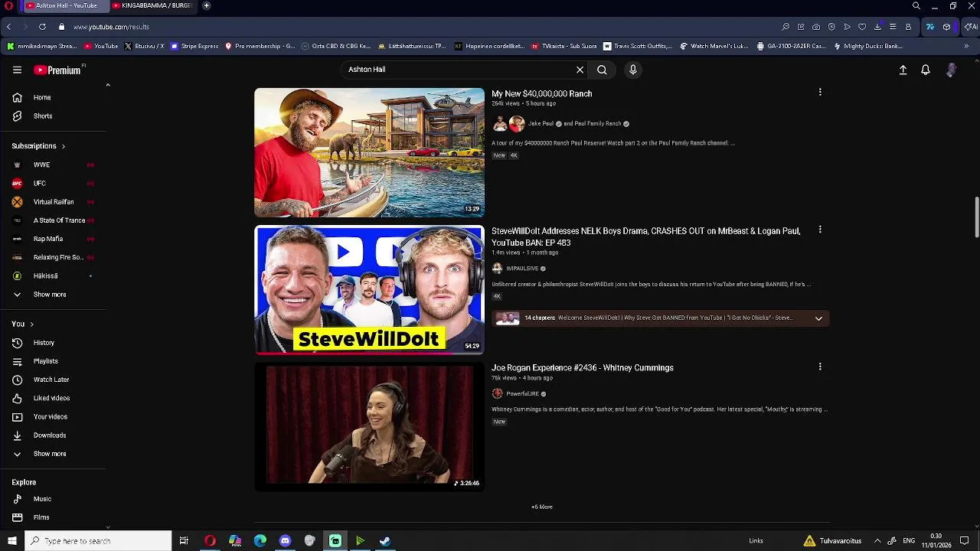
Task: Open the Stripe Express bookmark
Action: pyautogui.click(x=194, y=46)
